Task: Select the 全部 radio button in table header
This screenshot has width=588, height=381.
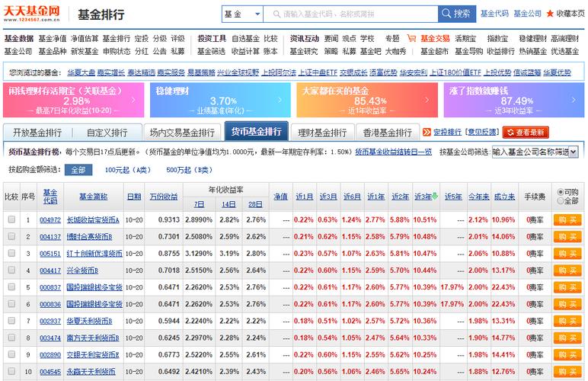Action: [561, 201]
